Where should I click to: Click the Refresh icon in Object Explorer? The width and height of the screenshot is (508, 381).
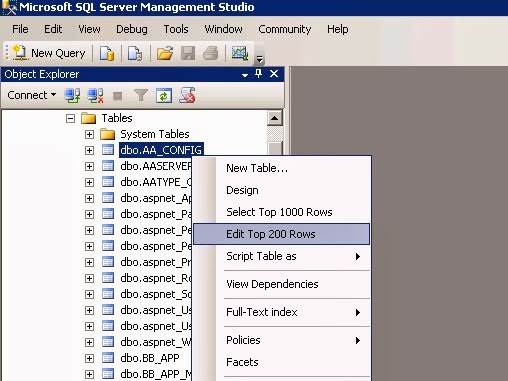pyautogui.click(x=164, y=96)
